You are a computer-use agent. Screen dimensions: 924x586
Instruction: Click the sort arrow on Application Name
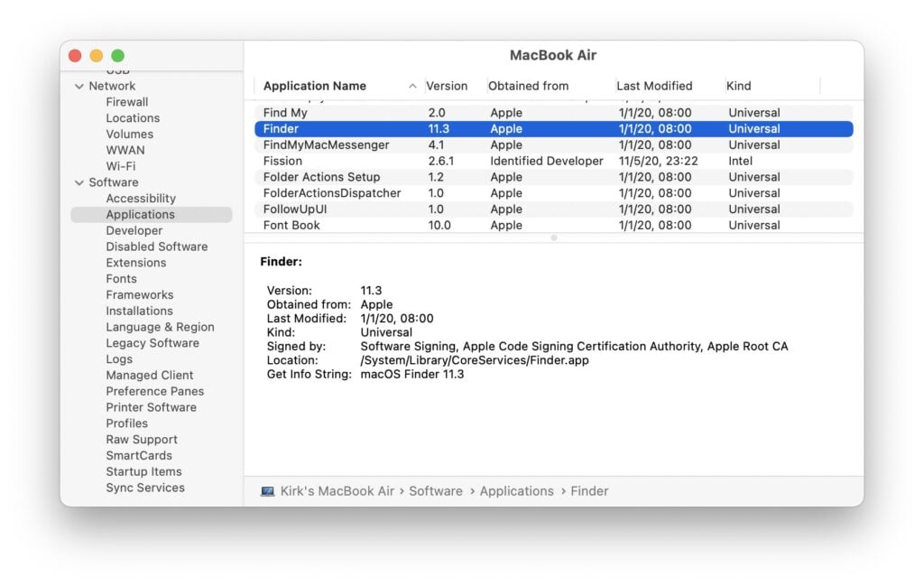412,86
